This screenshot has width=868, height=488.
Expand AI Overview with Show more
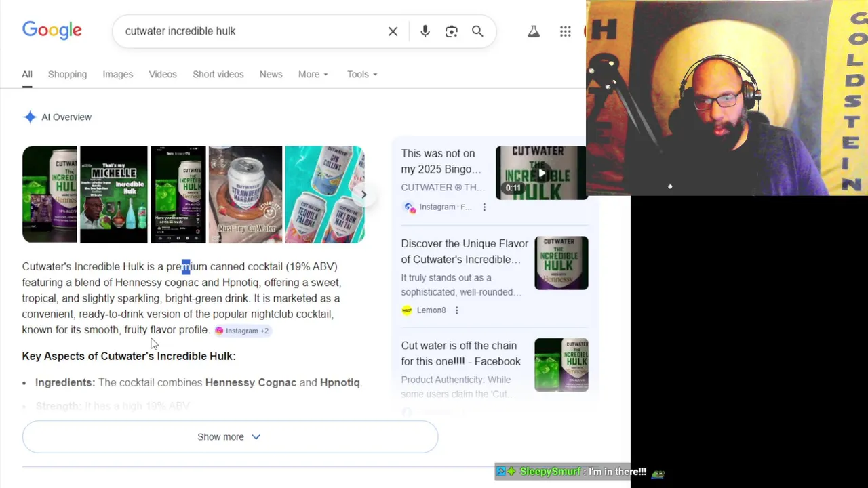coord(230,437)
